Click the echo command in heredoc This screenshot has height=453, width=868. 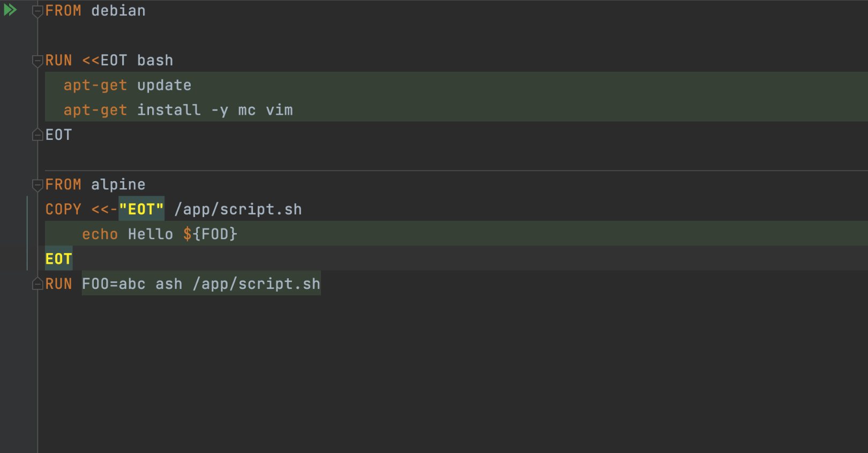100,234
